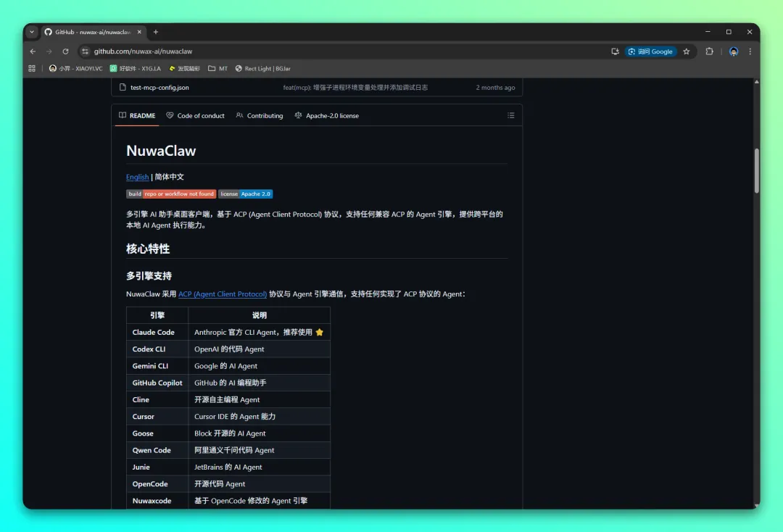Open X1G.LA bookmark
The width and height of the screenshot is (783, 532).
click(x=136, y=68)
